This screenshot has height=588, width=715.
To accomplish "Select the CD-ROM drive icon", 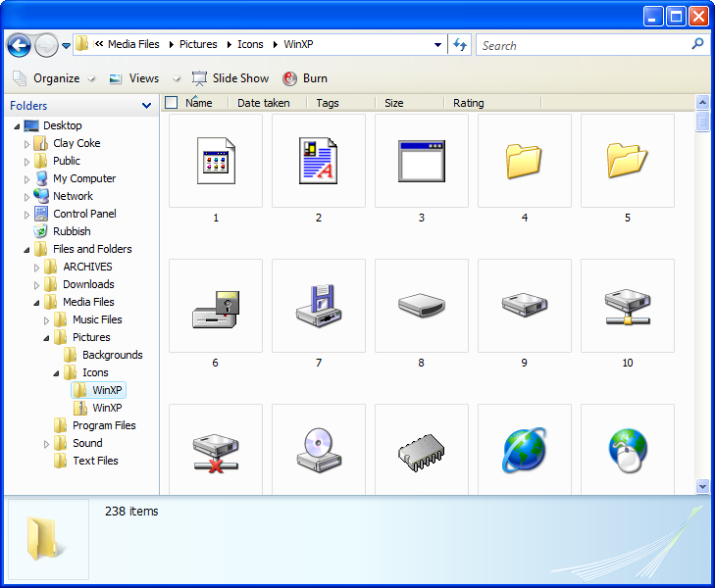I will (319, 451).
